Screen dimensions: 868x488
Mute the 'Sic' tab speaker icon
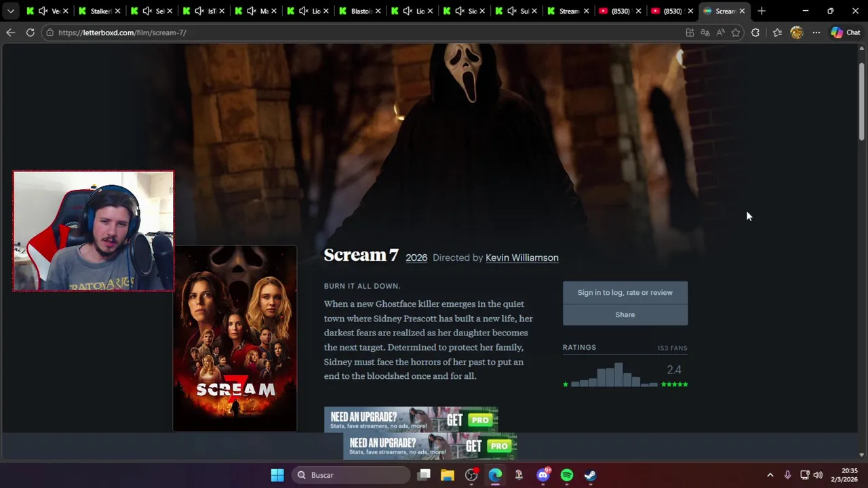coord(460,11)
